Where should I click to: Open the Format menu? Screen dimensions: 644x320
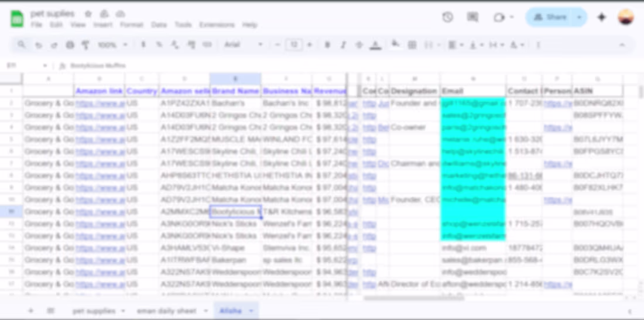point(131,25)
